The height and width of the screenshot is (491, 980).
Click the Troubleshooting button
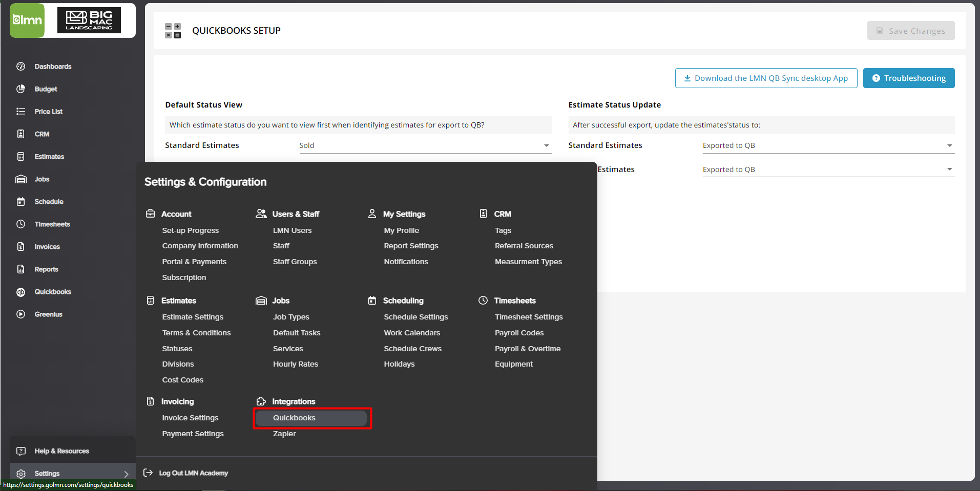[908, 78]
